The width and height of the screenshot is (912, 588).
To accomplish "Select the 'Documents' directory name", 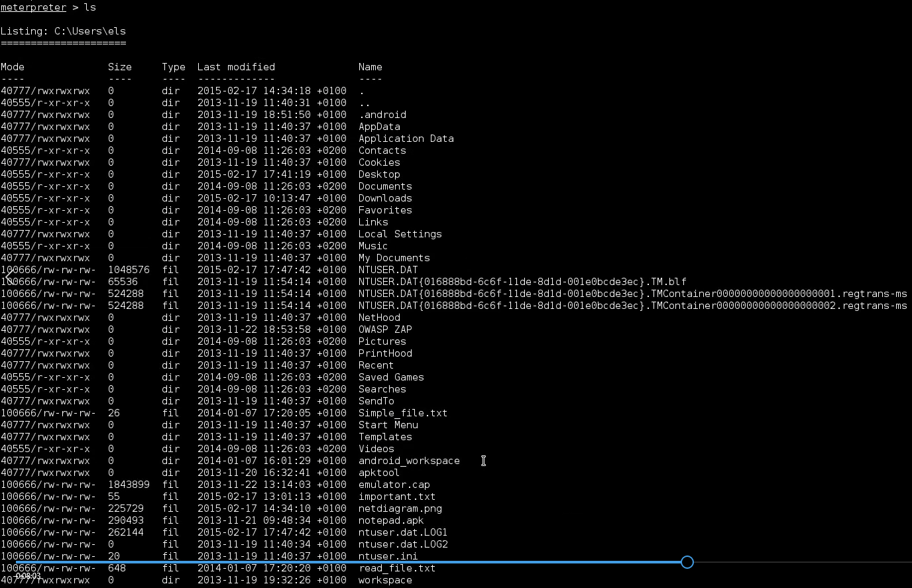I will [x=385, y=186].
